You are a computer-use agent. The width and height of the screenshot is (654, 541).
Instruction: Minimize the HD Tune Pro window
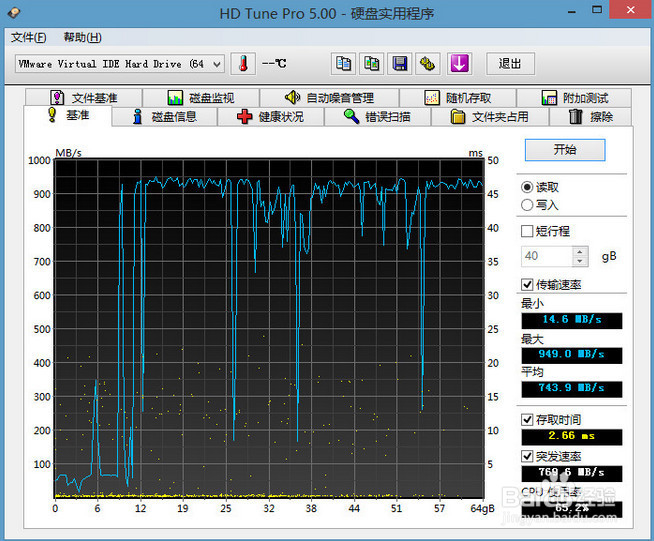(572, 10)
